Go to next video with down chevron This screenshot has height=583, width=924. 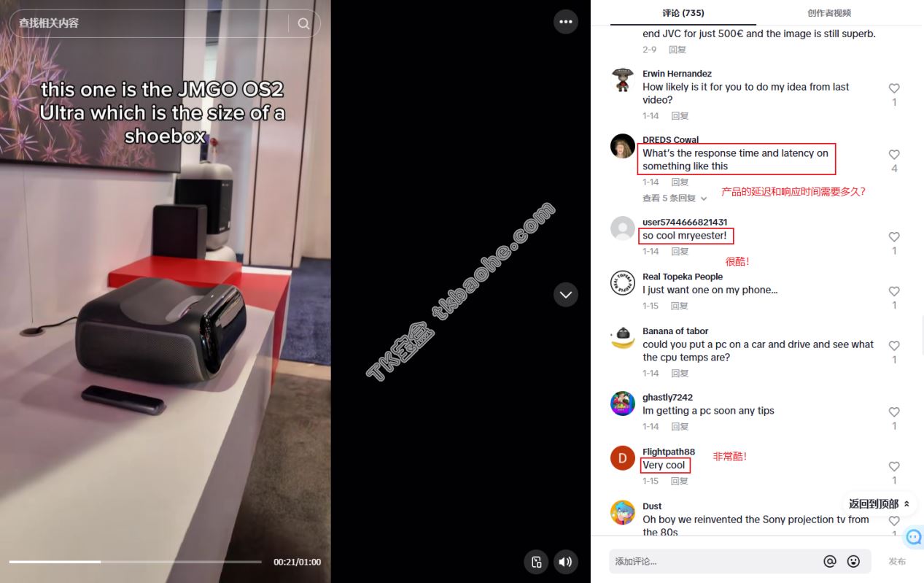pyautogui.click(x=566, y=295)
